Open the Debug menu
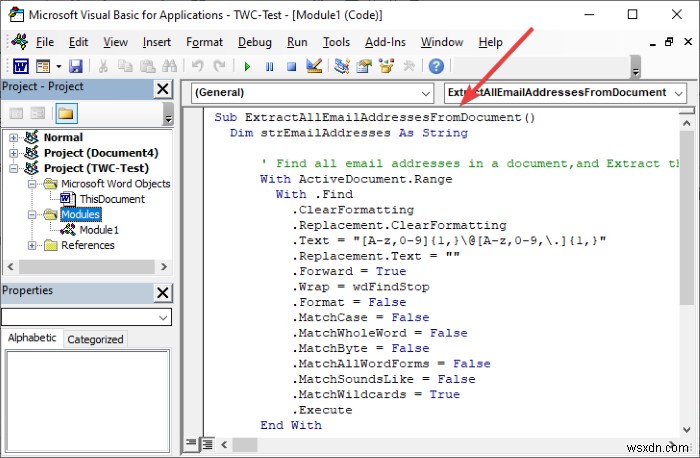The width and height of the screenshot is (700, 458). coord(254,42)
